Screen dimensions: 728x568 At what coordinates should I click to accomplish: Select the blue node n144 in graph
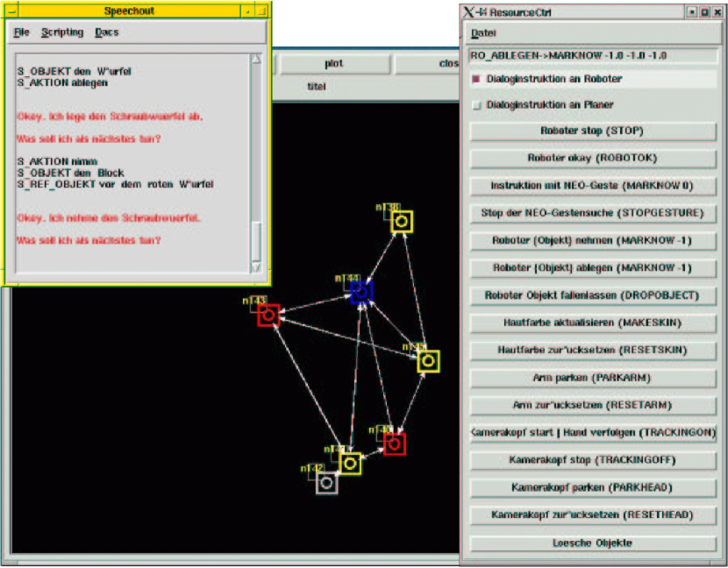(x=361, y=293)
